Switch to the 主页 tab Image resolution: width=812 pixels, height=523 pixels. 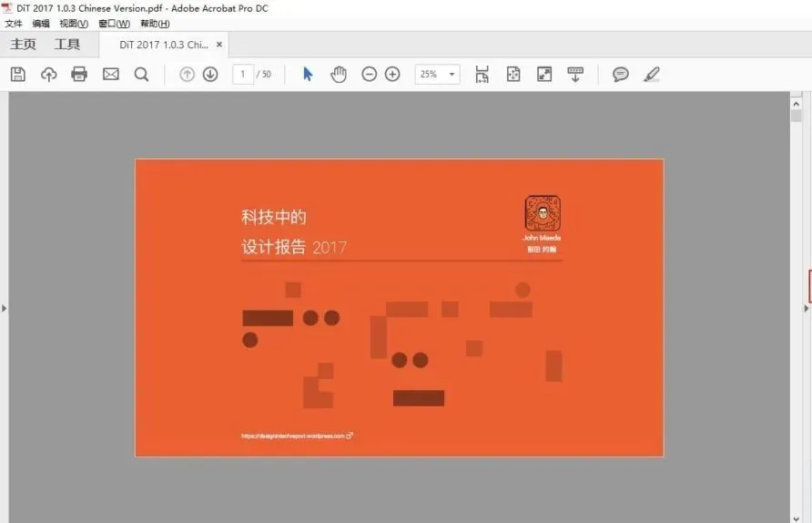click(24, 45)
